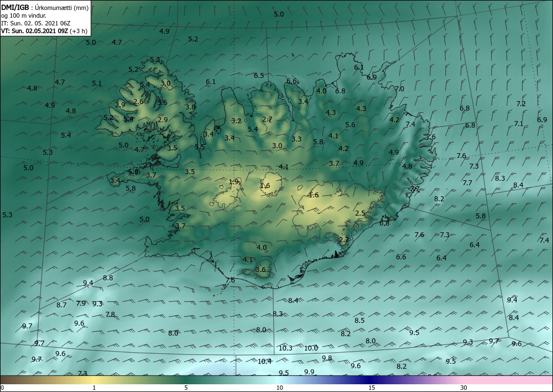Click the 8.7 value on the map
This screenshot has height=392, width=553.
coord(61,305)
